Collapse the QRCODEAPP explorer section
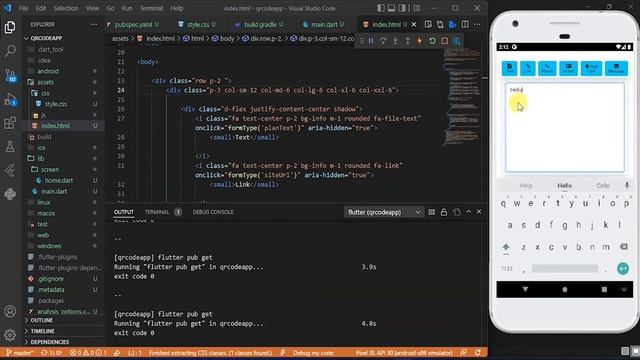This screenshot has height=360, width=640. click(63, 38)
